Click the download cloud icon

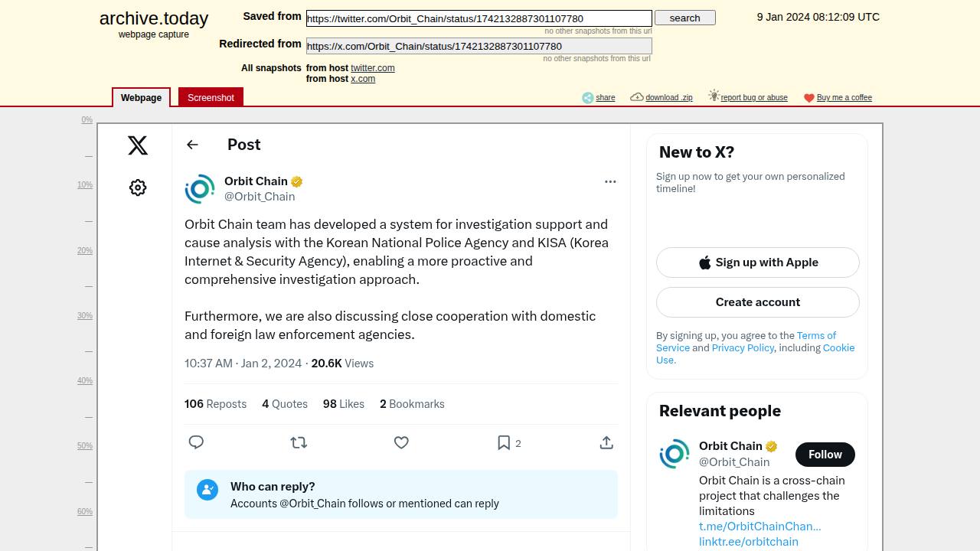(637, 97)
